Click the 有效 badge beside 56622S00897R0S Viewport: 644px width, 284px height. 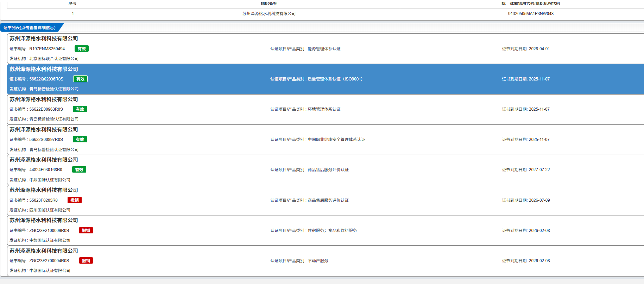point(80,140)
